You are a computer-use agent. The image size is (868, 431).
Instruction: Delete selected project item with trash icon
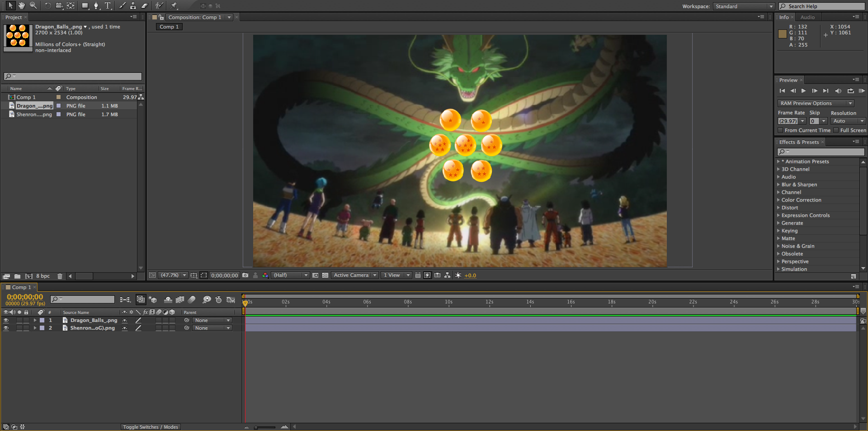click(60, 276)
